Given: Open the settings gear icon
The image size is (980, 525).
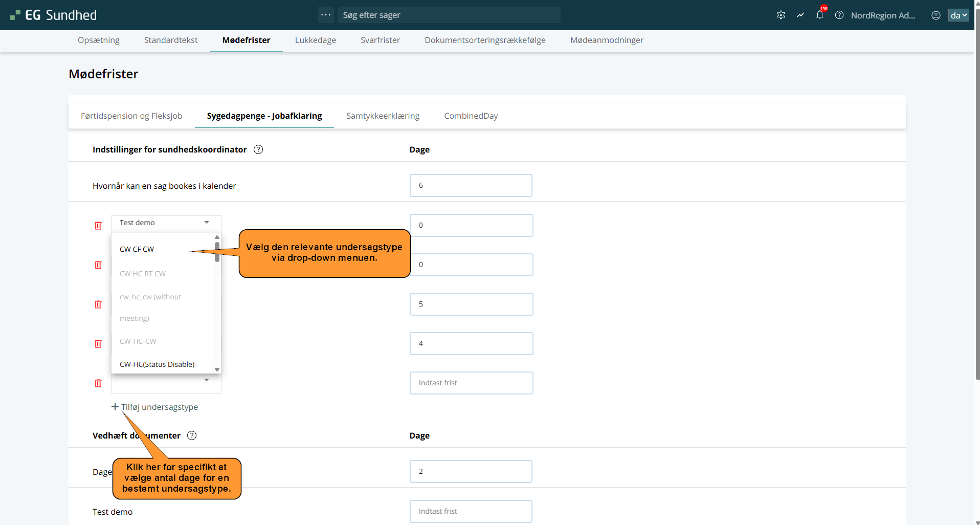Looking at the screenshot, I should [781, 15].
